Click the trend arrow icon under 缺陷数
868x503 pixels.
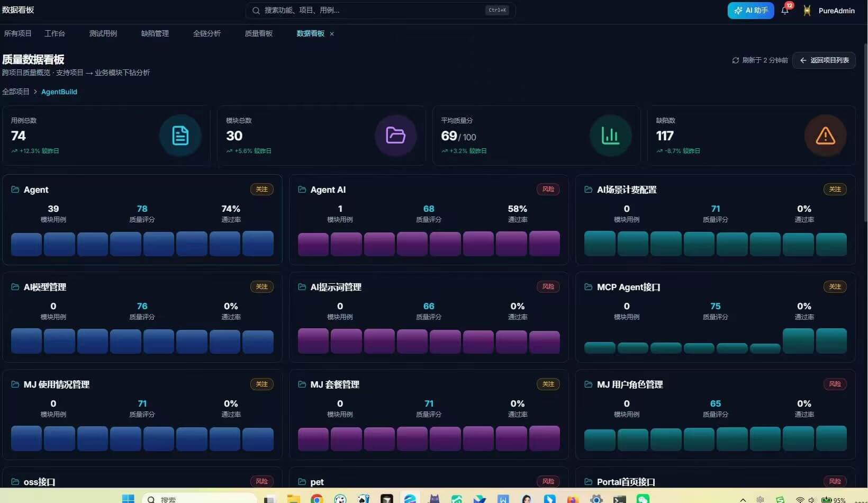[659, 151]
